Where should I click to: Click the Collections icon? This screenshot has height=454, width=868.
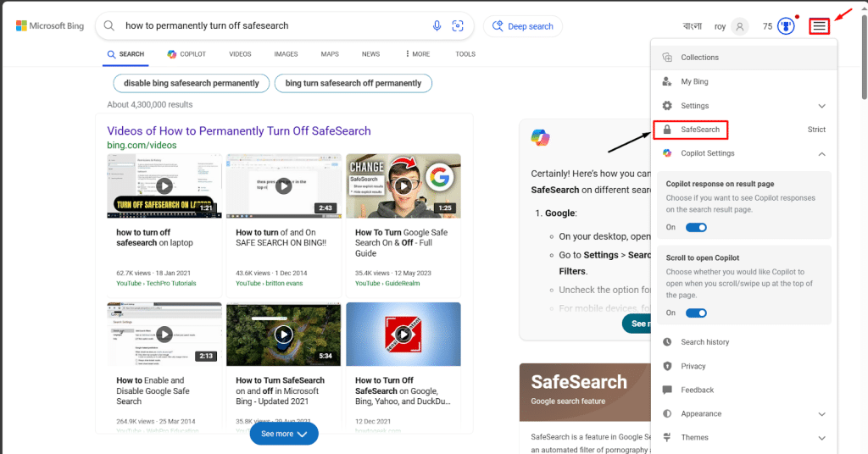click(667, 58)
